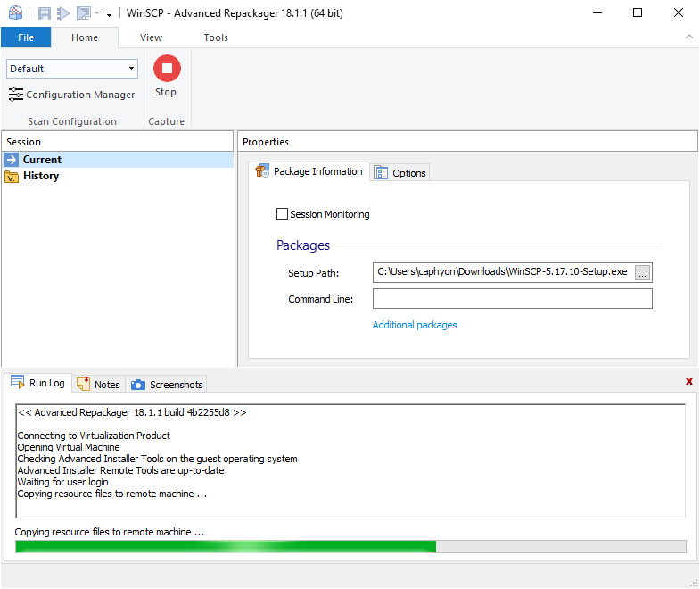The width and height of the screenshot is (700, 589).
Task: Switch to the Tools ribbon tab
Action: tap(216, 37)
